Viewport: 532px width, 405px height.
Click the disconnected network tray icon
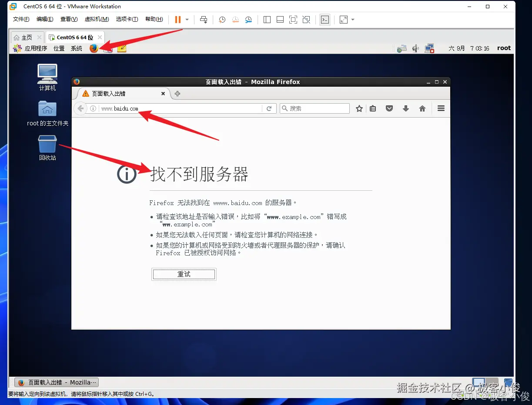click(x=430, y=48)
